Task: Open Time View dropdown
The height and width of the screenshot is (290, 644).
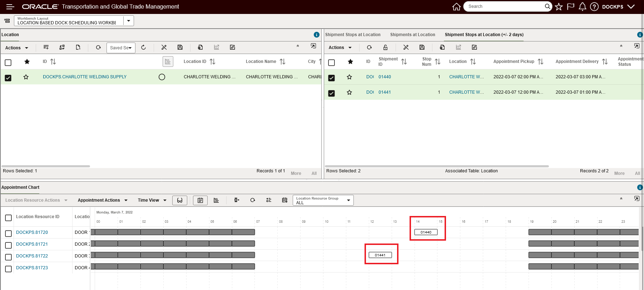Action: tap(152, 200)
